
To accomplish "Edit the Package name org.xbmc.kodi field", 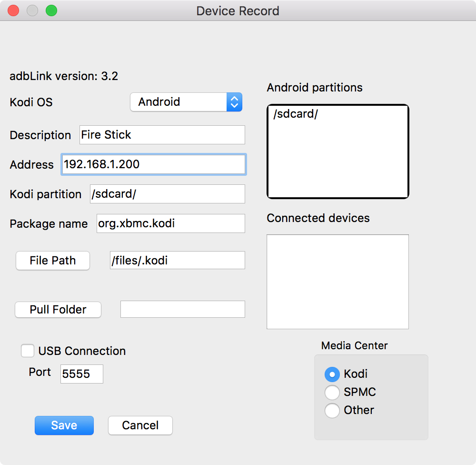I will click(x=171, y=223).
